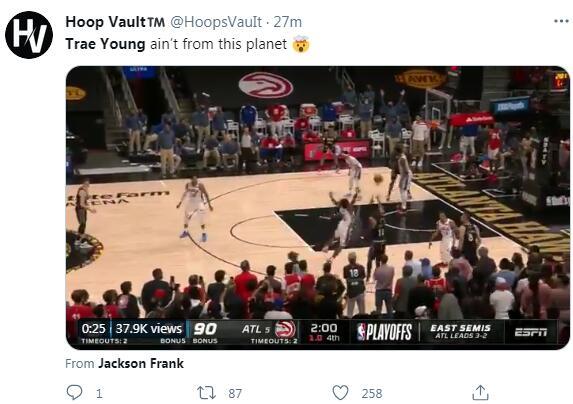
Task: Click the exploding head emoji
Action: (x=301, y=44)
